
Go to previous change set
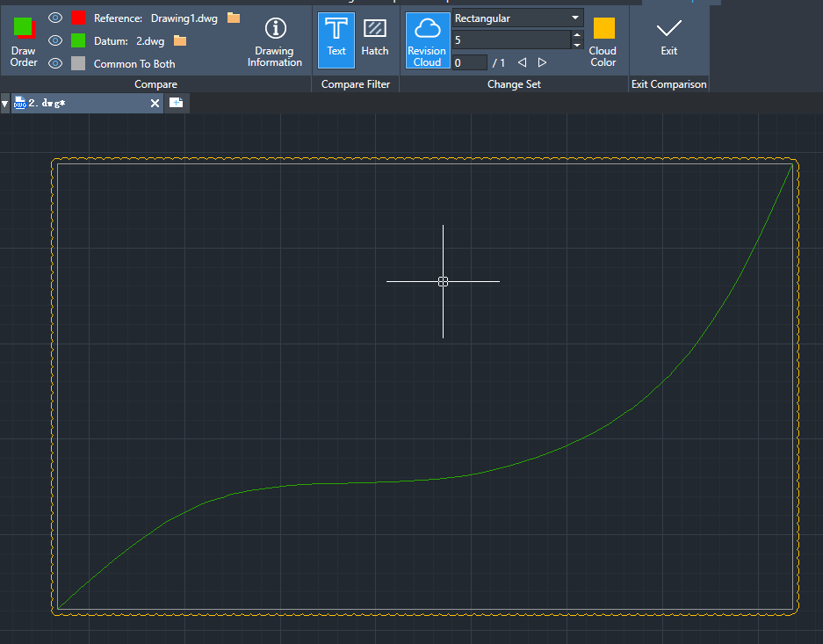click(x=522, y=63)
